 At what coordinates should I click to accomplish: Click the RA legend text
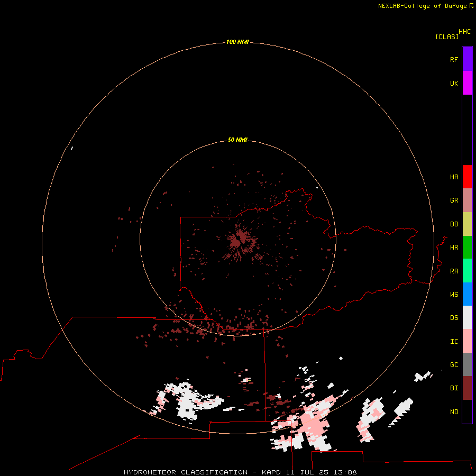click(454, 271)
